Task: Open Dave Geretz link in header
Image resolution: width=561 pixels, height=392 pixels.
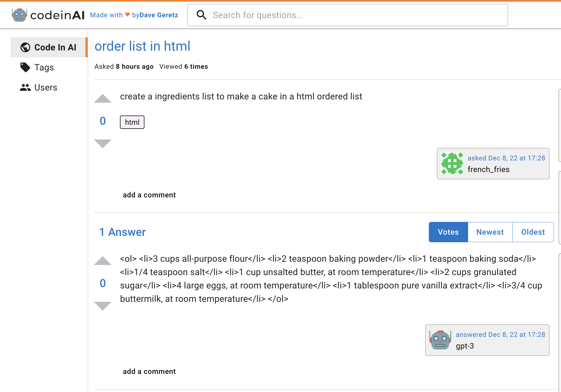Action: tap(159, 15)
